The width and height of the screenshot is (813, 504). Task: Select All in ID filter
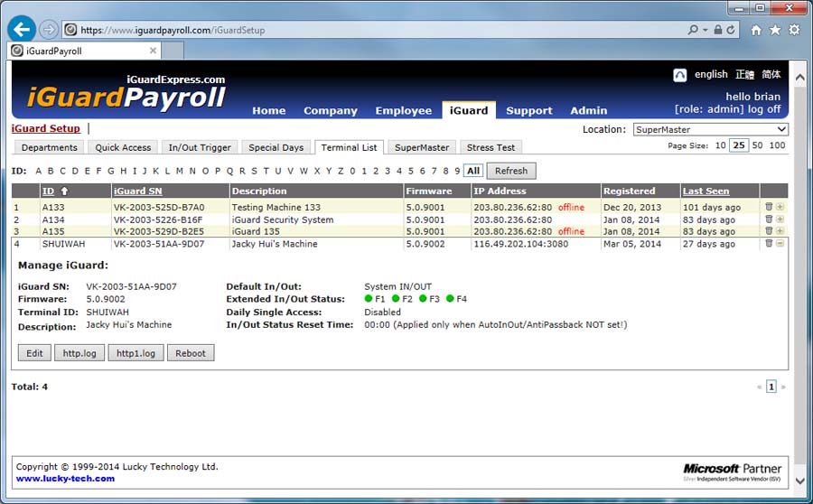click(473, 171)
